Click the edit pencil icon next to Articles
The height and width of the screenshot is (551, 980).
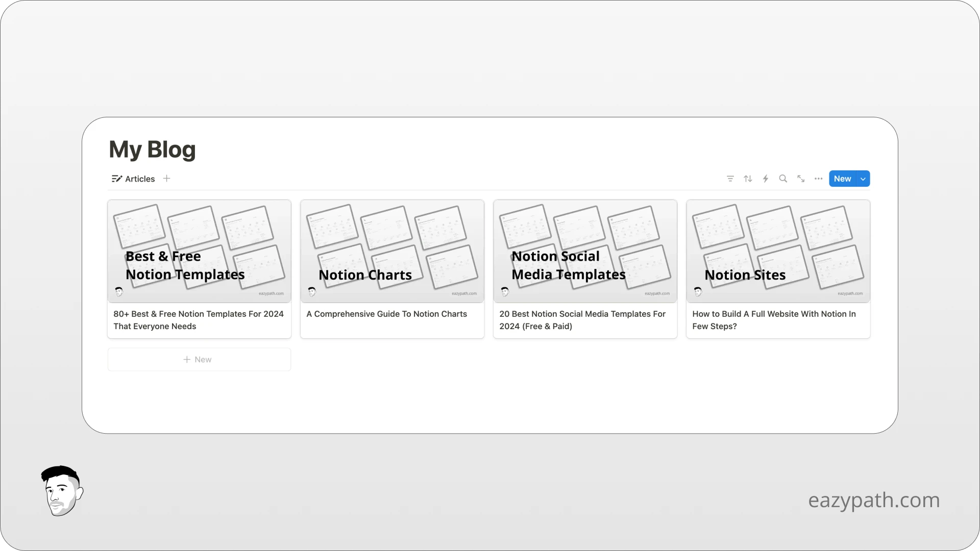click(116, 178)
